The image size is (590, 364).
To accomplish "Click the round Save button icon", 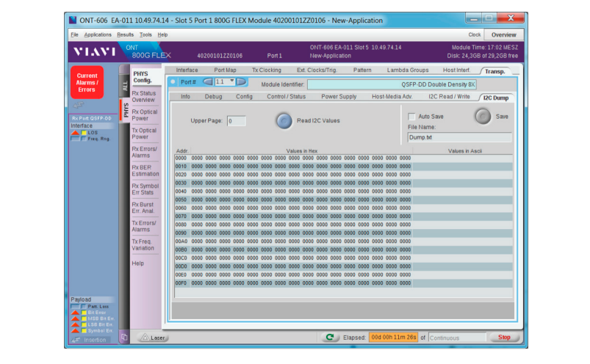I will click(483, 117).
